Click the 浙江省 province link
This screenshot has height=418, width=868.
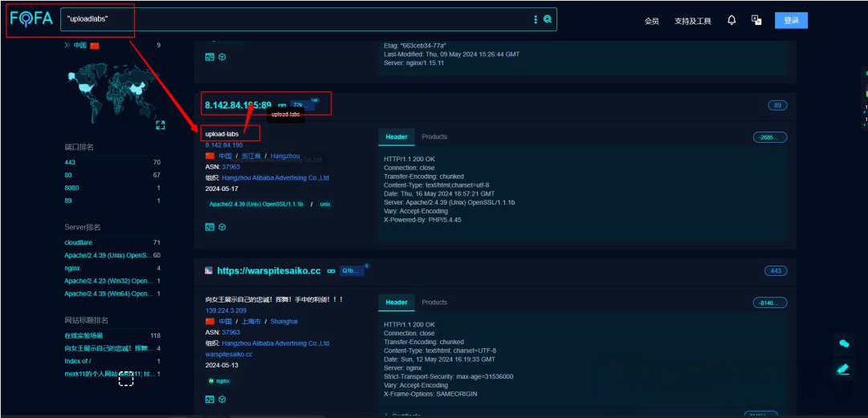[x=251, y=156]
